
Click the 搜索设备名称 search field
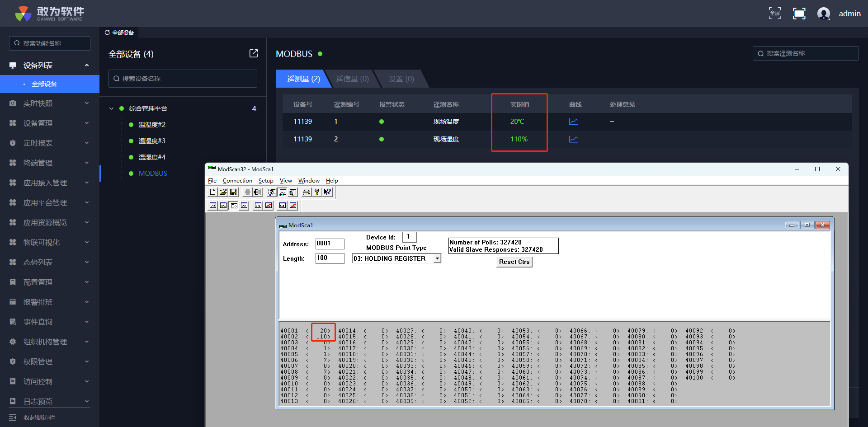pyautogui.click(x=183, y=79)
